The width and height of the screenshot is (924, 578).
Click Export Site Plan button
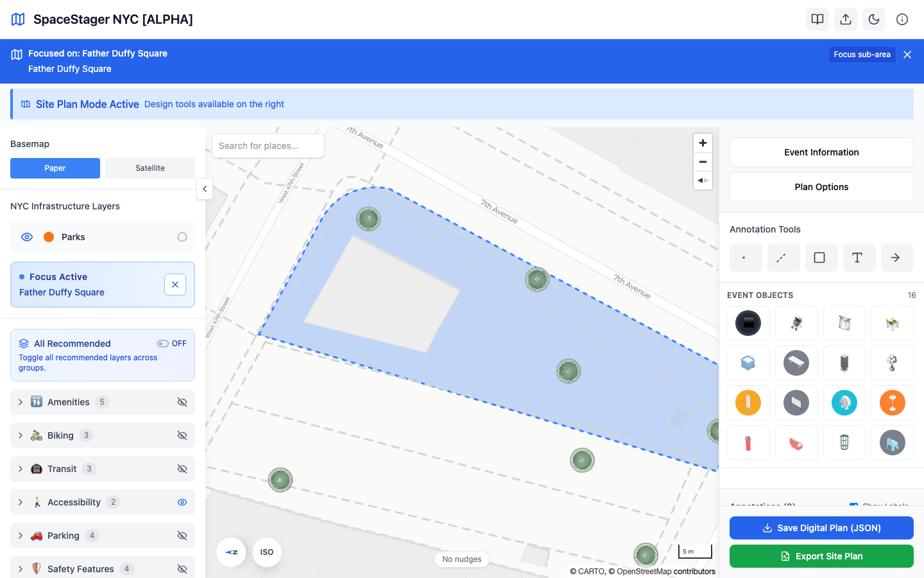821,556
